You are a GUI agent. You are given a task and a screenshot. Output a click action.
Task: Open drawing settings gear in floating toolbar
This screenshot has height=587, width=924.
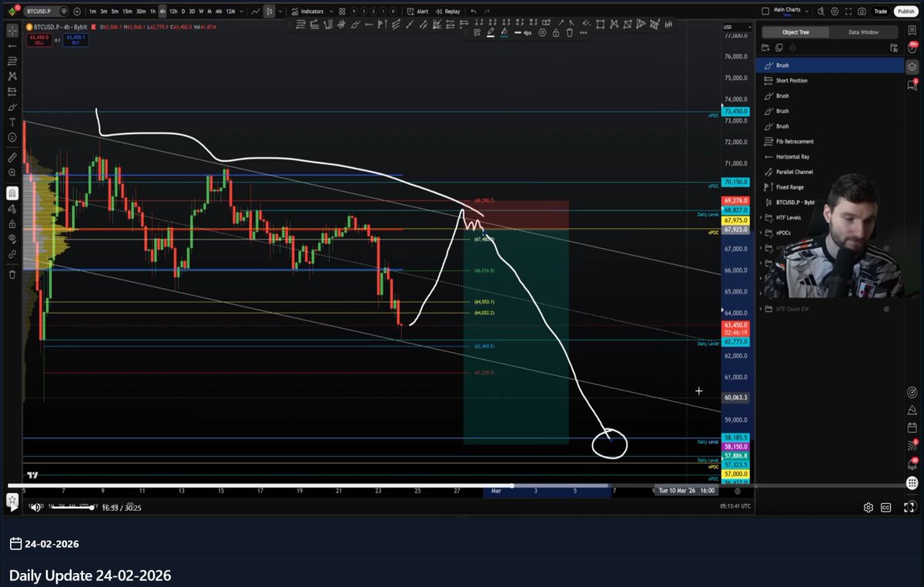(543, 33)
